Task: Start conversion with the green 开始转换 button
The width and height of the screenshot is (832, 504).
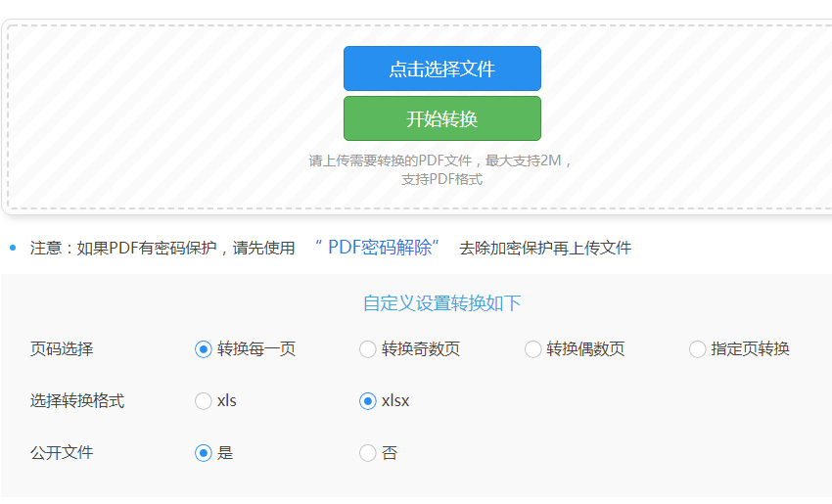Action: click(442, 118)
